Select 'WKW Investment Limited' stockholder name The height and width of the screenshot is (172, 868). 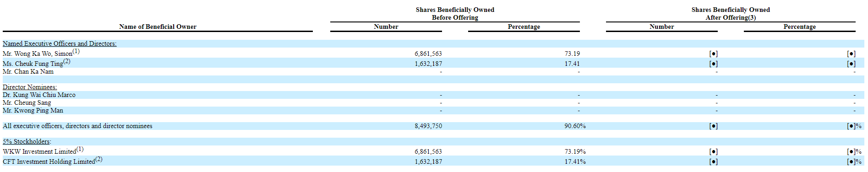(39, 151)
